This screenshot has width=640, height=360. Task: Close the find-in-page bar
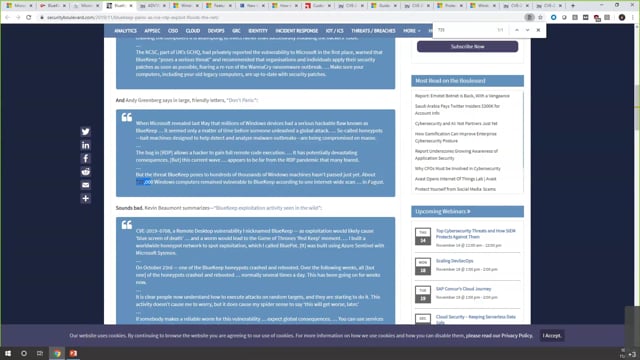[538, 30]
